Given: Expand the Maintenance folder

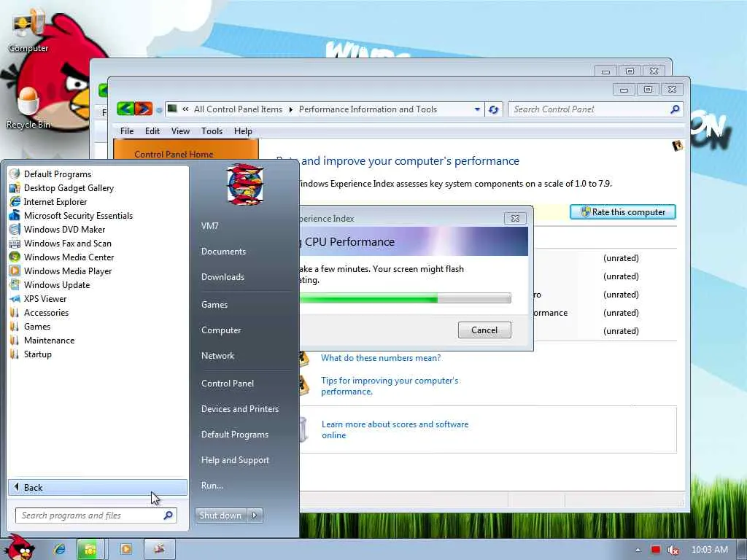Looking at the screenshot, I should (42, 340).
